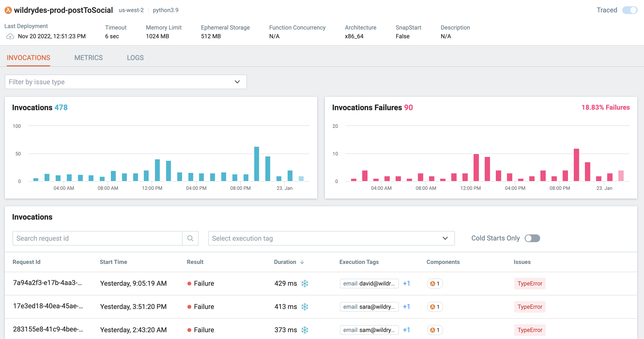The width and height of the screenshot is (644, 339).
Task: Click the cloud upload deployment icon
Action: [x=10, y=37]
